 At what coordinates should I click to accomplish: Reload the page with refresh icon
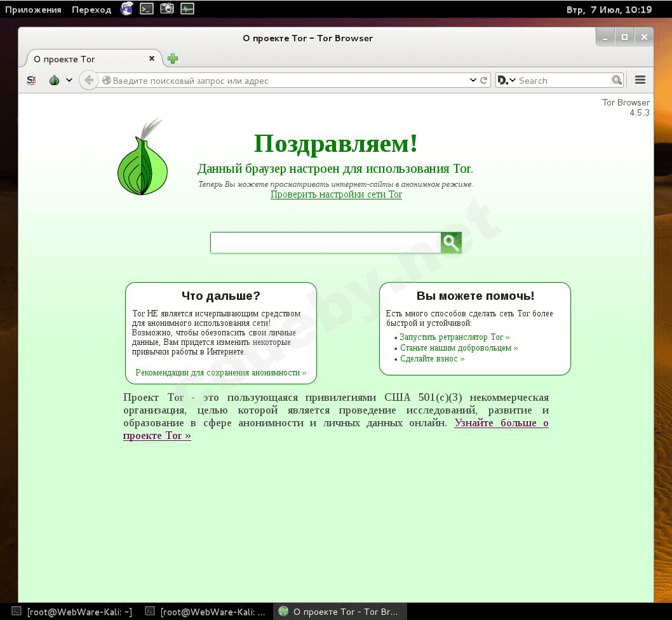point(484,80)
